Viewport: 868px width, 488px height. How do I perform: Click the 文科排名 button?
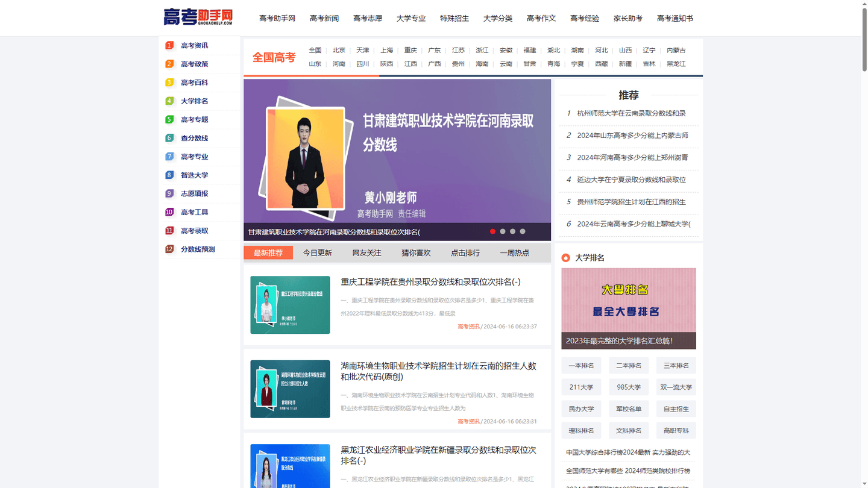pos(629,431)
